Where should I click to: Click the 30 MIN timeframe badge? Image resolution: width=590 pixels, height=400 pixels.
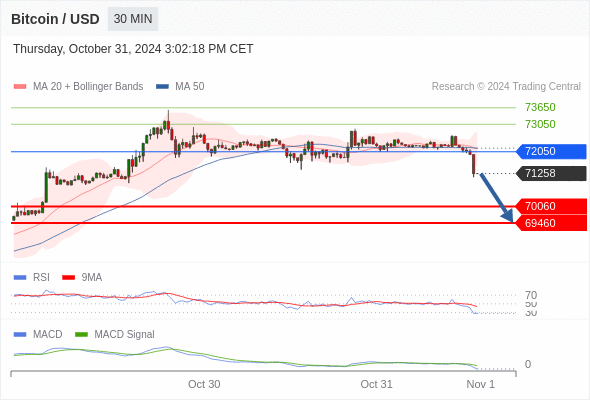pos(133,19)
